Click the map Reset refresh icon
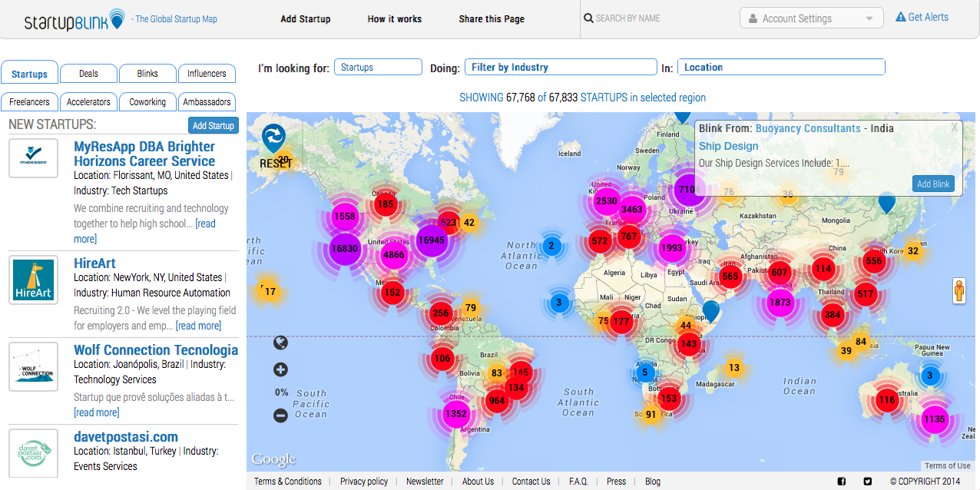Screen dimensions: 980x490 pos(273,138)
